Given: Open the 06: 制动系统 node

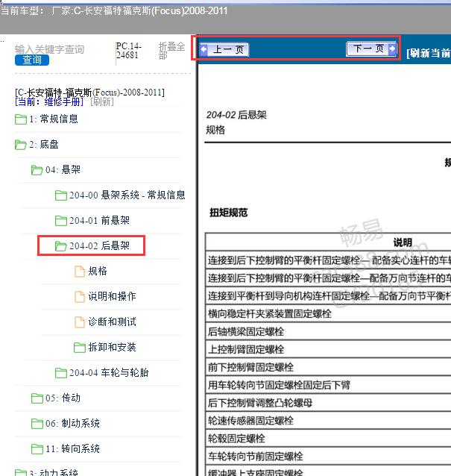Looking at the screenshot, I should click(x=72, y=423).
